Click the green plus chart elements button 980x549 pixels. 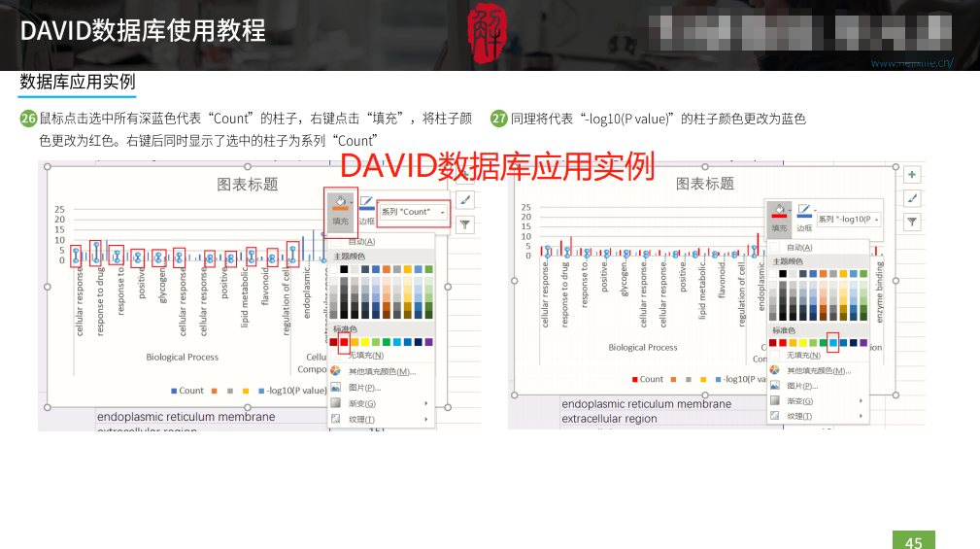point(912,175)
